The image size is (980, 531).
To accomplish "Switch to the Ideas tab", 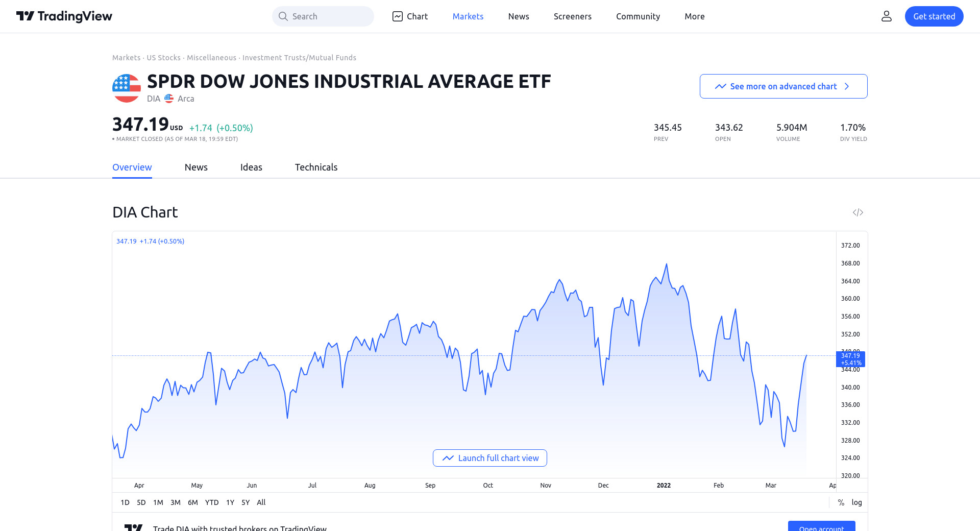I will (x=251, y=167).
